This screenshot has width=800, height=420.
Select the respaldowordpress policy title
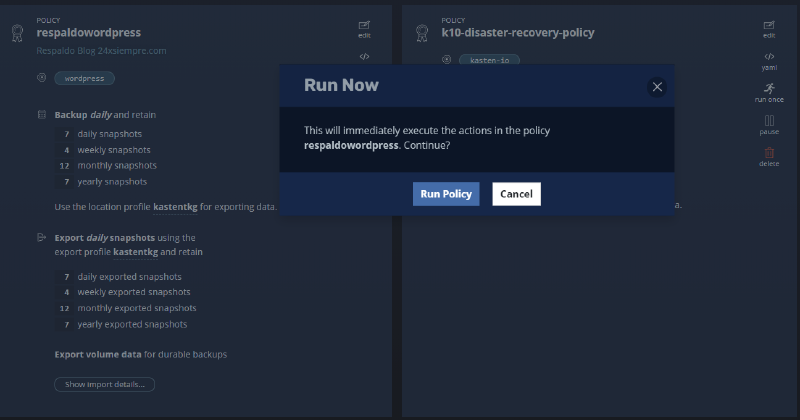click(x=89, y=32)
